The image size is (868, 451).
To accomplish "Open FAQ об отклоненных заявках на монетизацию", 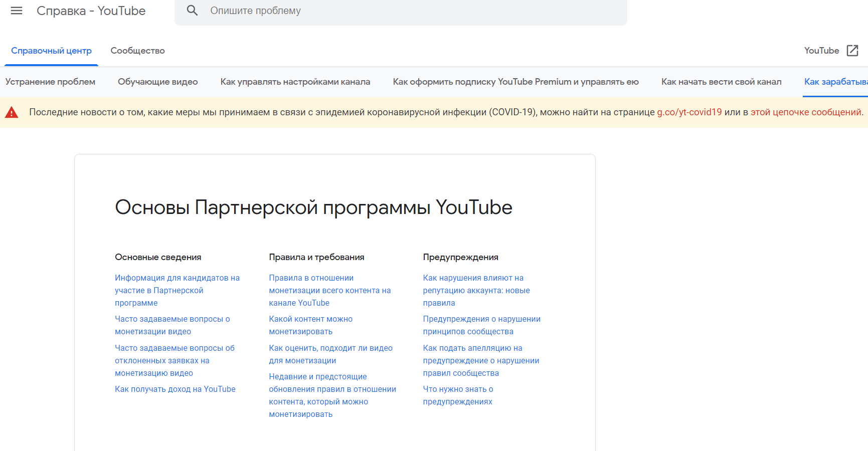I will 175,361.
